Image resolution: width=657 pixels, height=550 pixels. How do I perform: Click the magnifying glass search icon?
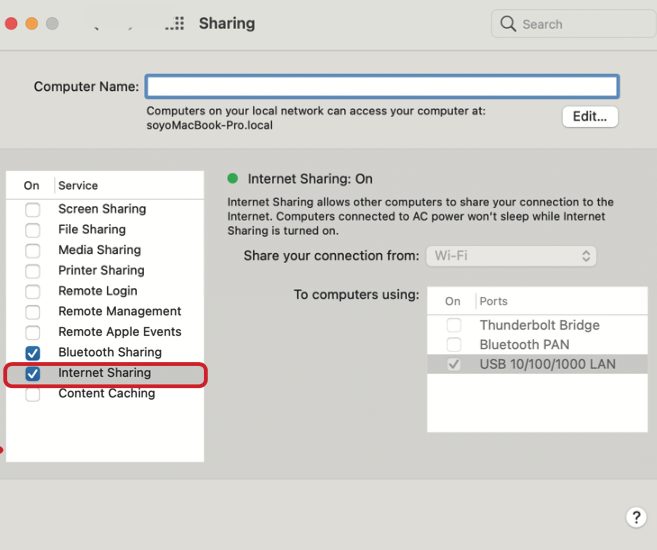pyautogui.click(x=508, y=23)
